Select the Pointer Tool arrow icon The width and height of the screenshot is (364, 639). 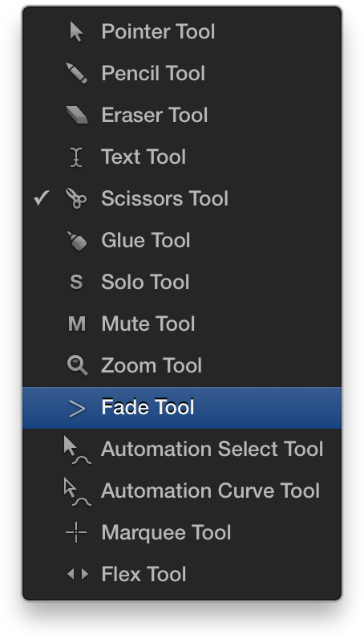tap(76, 32)
